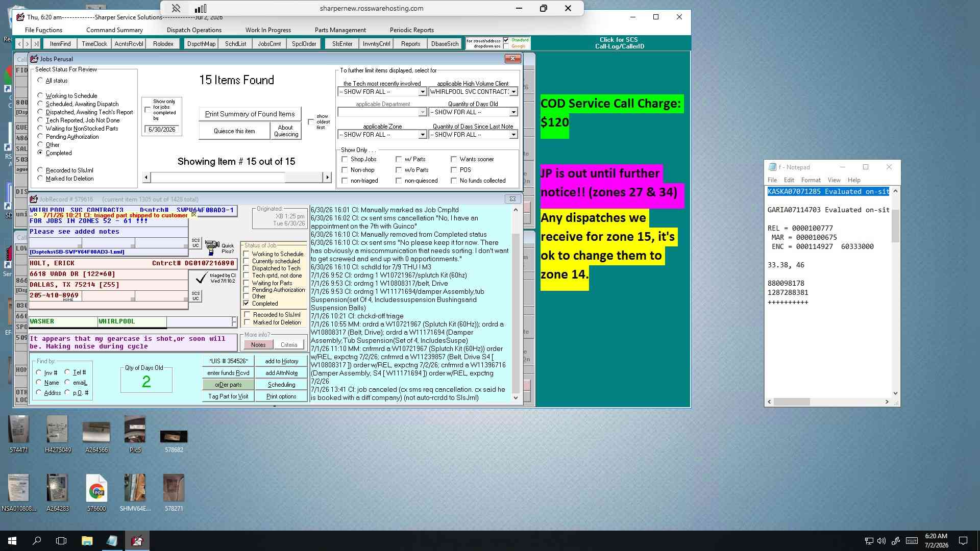This screenshot has width=980, height=551.
Task: Click the Task View taskbar icon
Action: [x=61, y=541]
